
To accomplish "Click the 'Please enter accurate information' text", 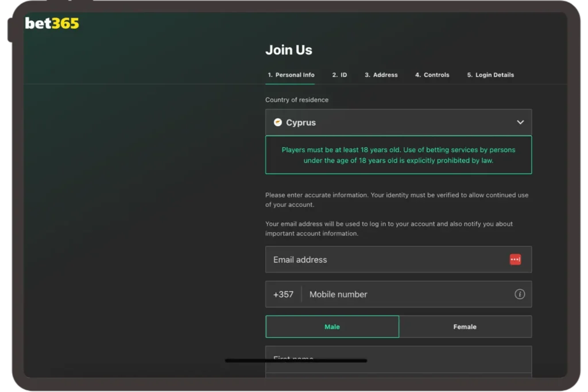I will 397,200.
